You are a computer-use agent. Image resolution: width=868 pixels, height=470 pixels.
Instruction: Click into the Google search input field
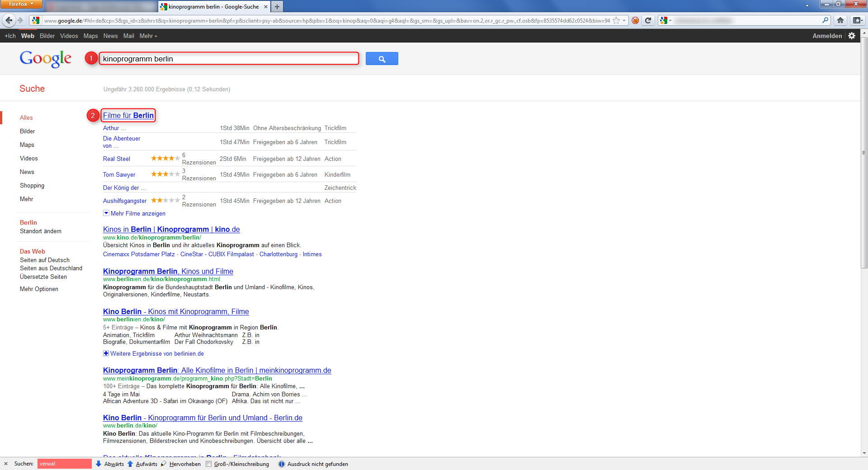click(x=228, y=59)
